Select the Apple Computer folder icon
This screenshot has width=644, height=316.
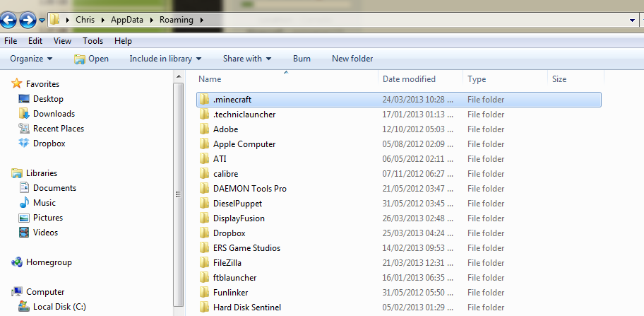(x=205, y=144)
